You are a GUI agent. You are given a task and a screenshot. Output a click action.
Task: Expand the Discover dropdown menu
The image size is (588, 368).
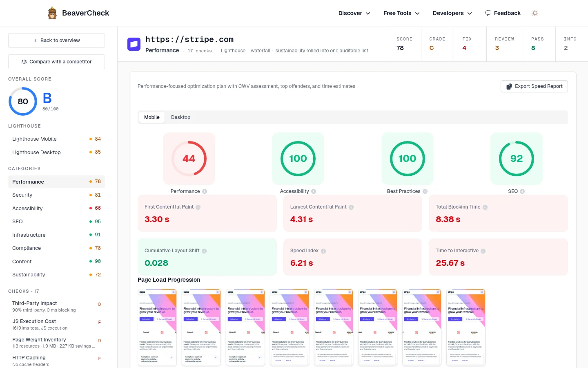click(354, 13)
